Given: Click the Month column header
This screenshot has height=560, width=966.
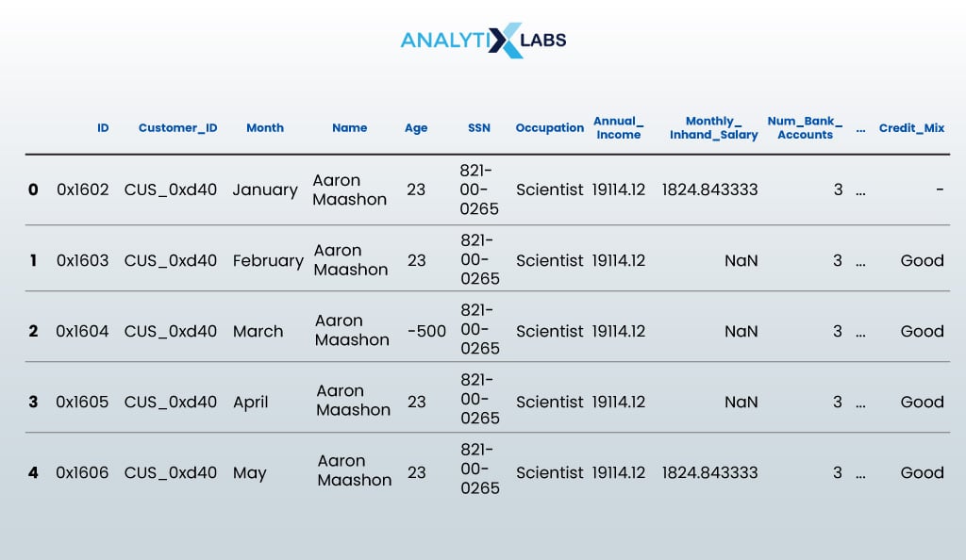Looking at the screenshot, I should click(x=265, y=128).
